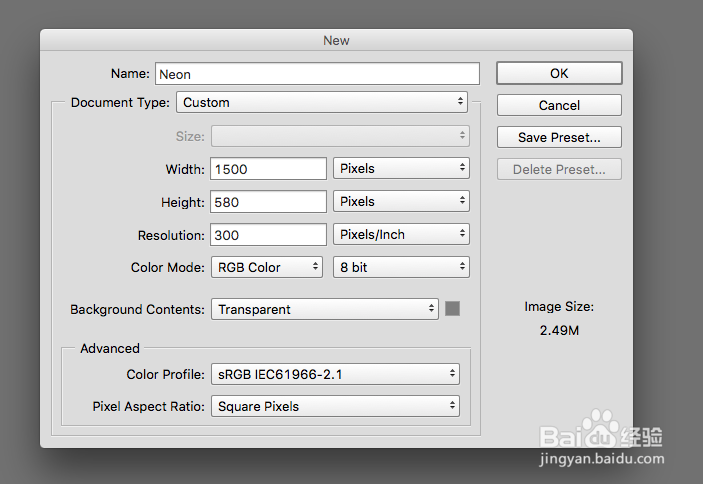Image resolution: width=703 pixels, height=484 pixels.
Task: Open the Color Profile dropdown
Action: (335, 375)
